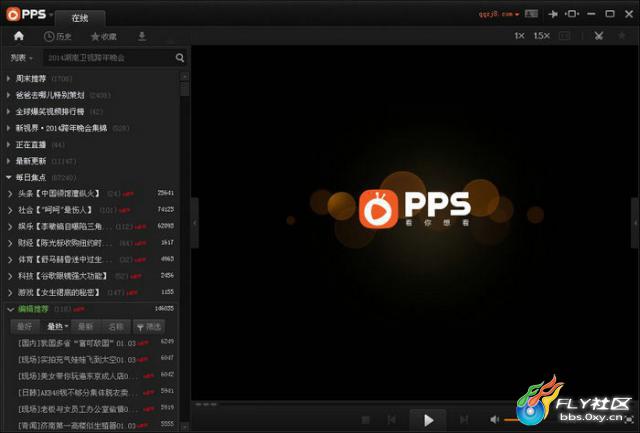The height and width of the screenshot is (433, 640).
Task: Mute audio with the speaker icon
Action: [495, 420]
